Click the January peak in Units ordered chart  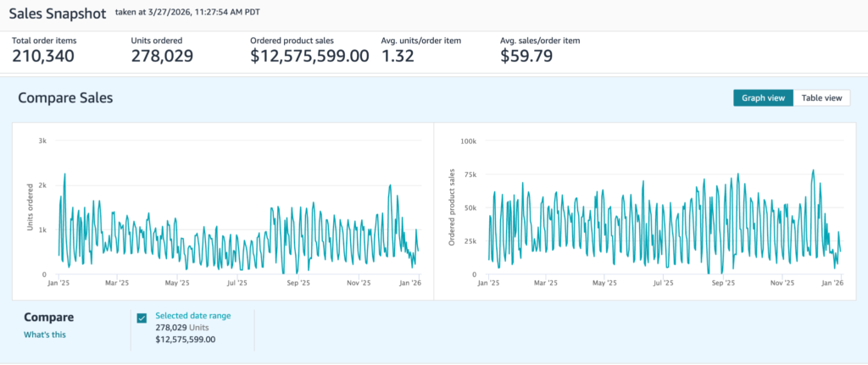point(65,174)
